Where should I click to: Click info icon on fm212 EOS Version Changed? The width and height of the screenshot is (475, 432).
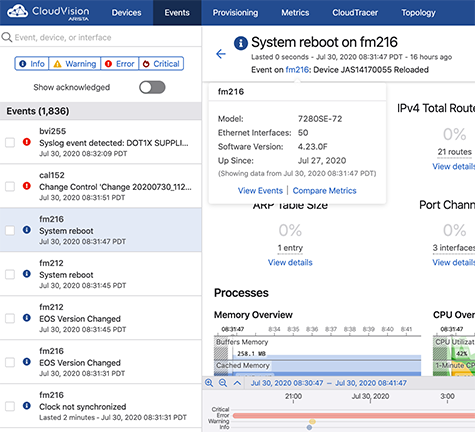pos(27,318)
